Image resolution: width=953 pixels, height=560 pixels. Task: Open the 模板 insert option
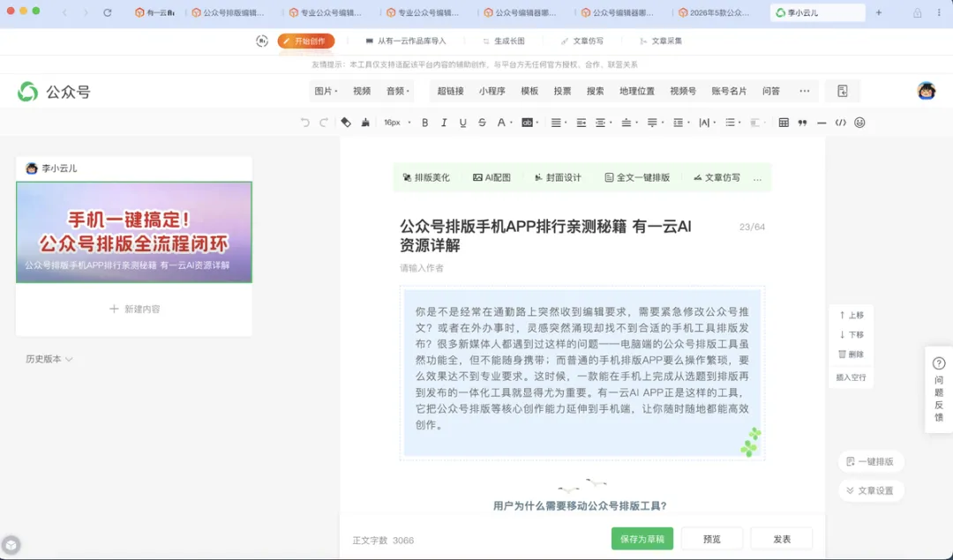click(x=529, y=91)
